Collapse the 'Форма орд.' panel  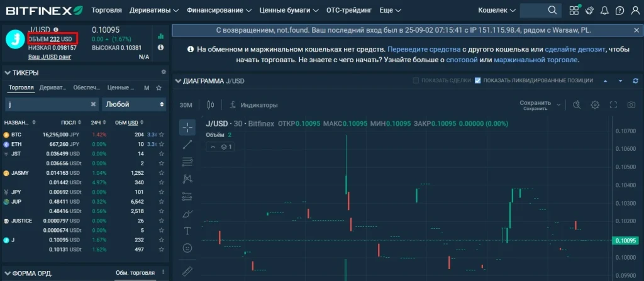pos(8,273)
